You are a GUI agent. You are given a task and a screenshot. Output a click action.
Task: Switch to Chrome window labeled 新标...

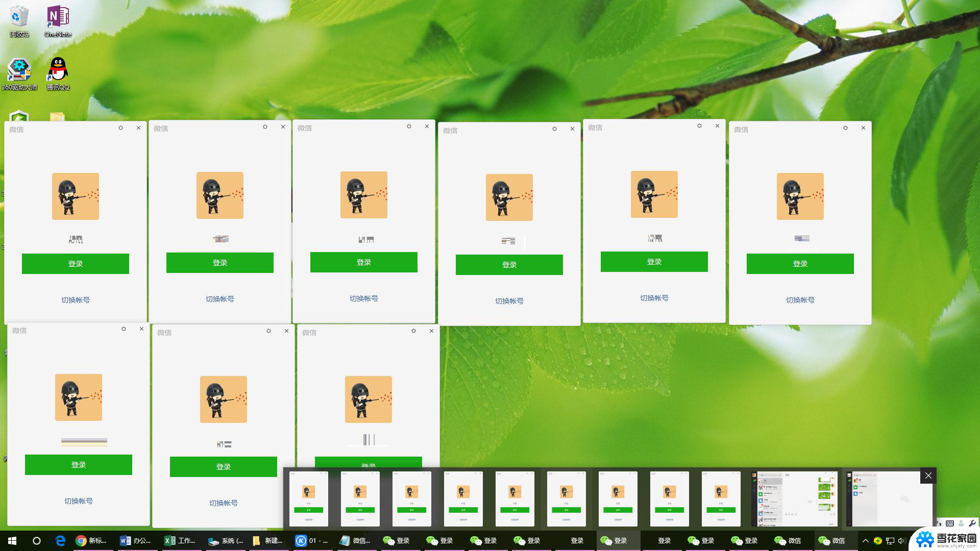(92, 541)
